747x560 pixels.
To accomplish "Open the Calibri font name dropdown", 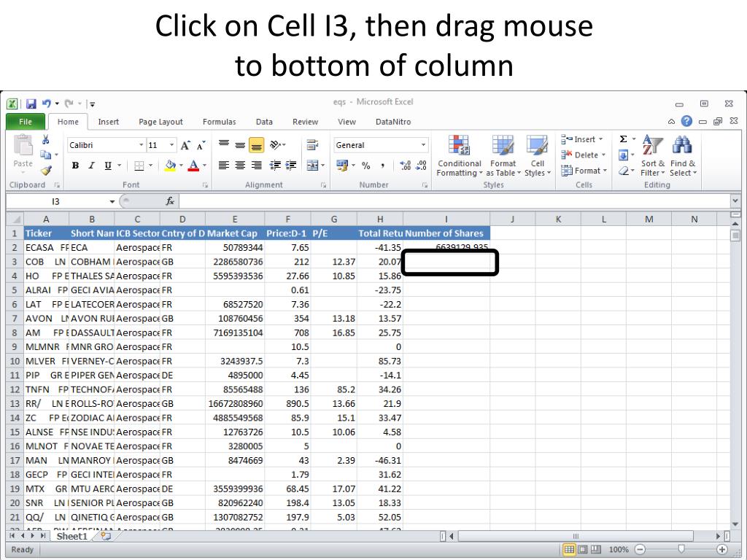I will tap(141, 145).
